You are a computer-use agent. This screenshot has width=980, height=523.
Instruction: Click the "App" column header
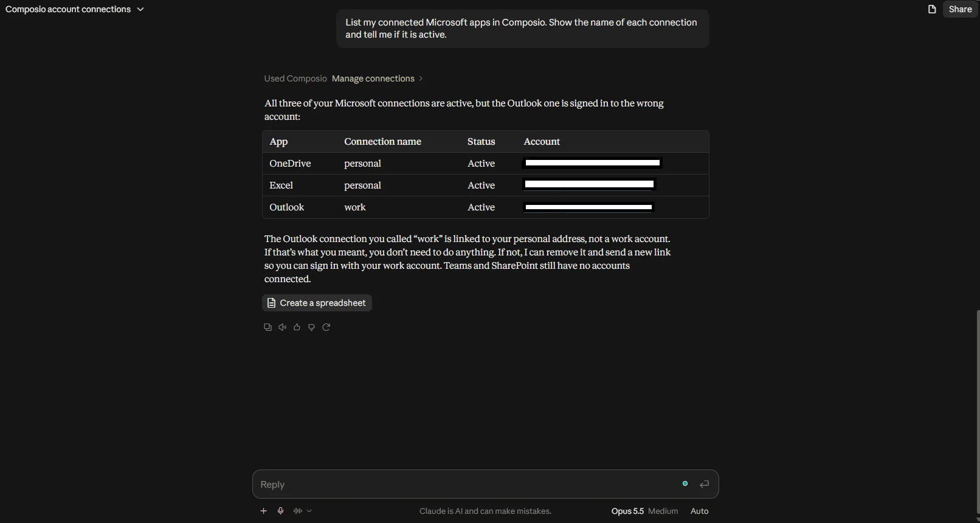278,142
